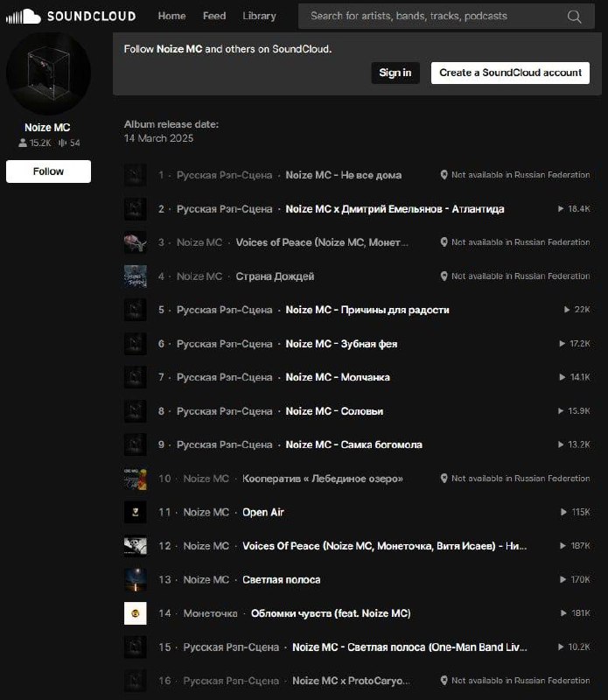This screenshot has height=700, width=608.
Task: Location pin icon on track 1 Не все дома
Action: [x=444, y=174]
